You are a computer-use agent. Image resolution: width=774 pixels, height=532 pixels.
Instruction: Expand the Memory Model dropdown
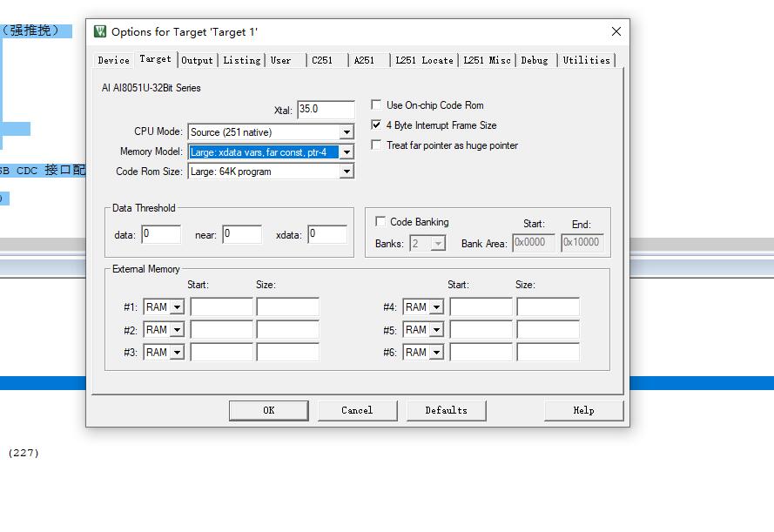(x=347, y=152)
